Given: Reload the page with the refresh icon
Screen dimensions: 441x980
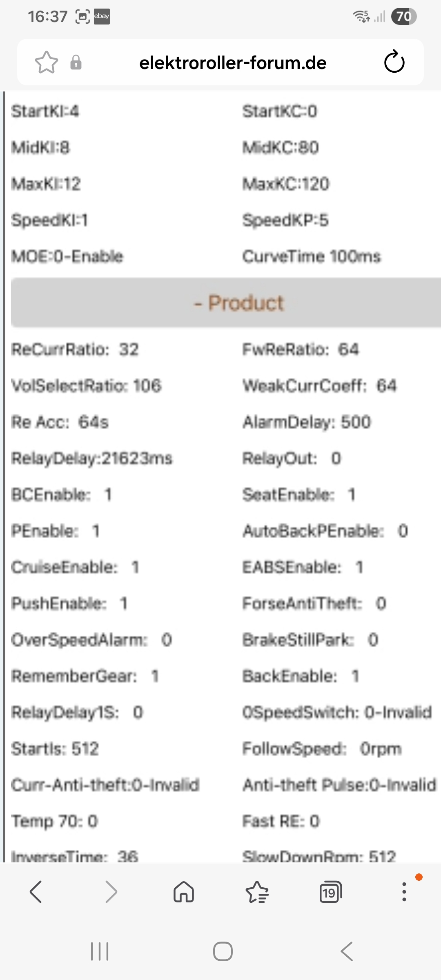Looking at the screenshot, I should point(394,62).
